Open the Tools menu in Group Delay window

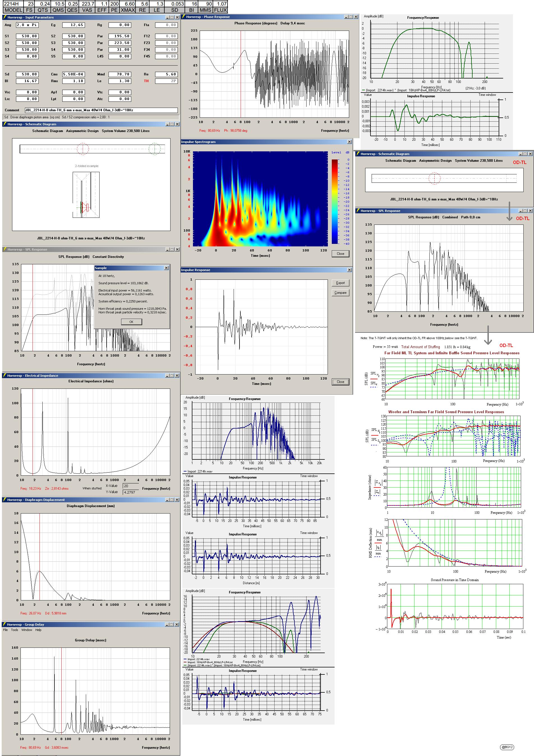15,630
